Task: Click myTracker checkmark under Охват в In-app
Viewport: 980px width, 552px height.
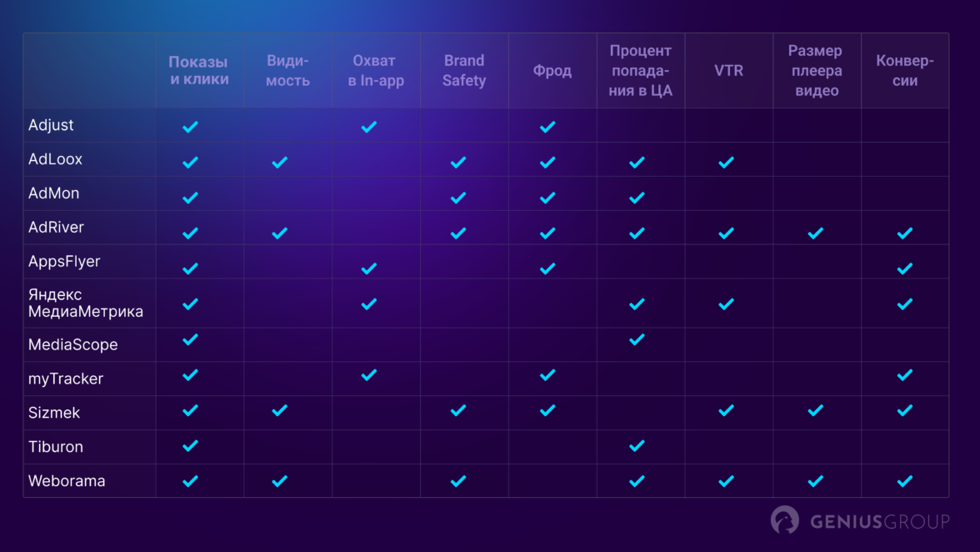Action: 368,375
